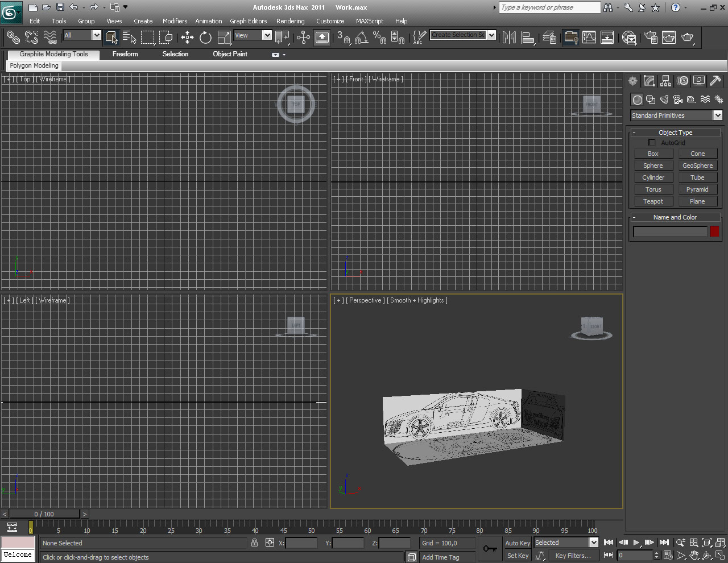This screenshot has width=728, height=563.
Task: Switch to the Modify command panel
Action: [649, 81]
